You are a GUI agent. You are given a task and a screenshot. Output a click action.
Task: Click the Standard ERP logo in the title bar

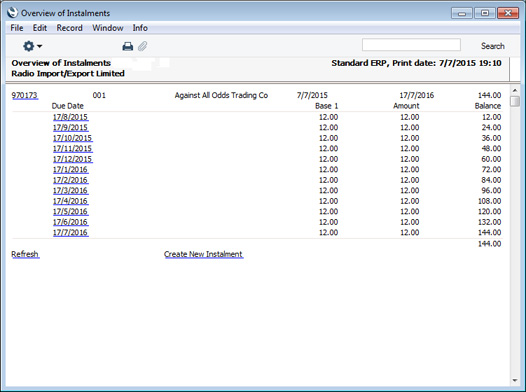coord(12,13)
